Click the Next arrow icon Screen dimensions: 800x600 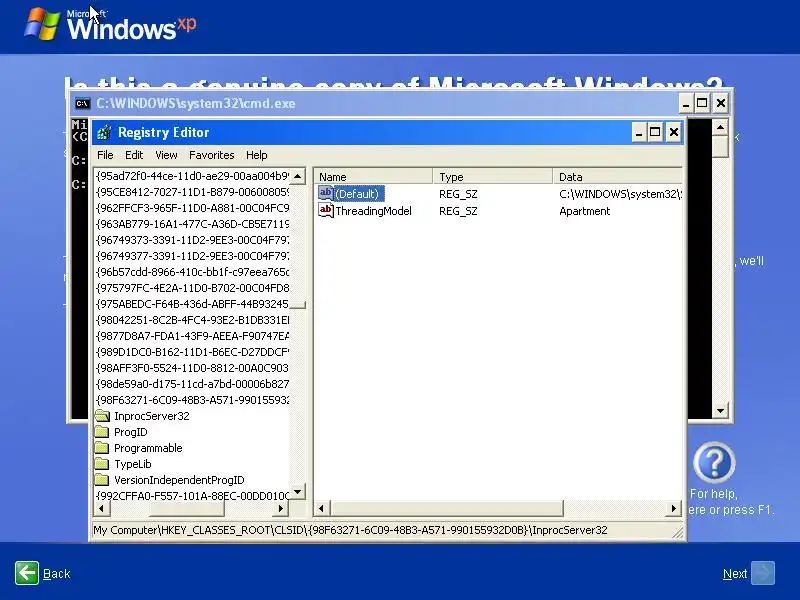763,573
